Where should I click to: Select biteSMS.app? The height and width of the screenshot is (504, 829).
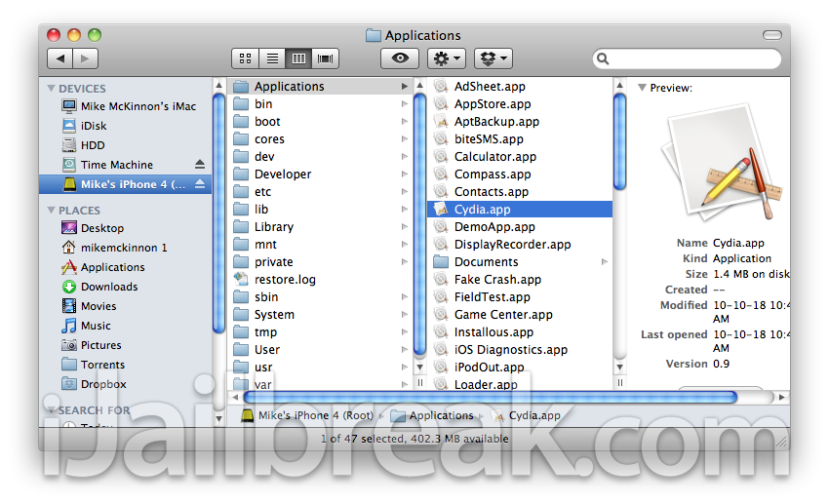[520, 139]
